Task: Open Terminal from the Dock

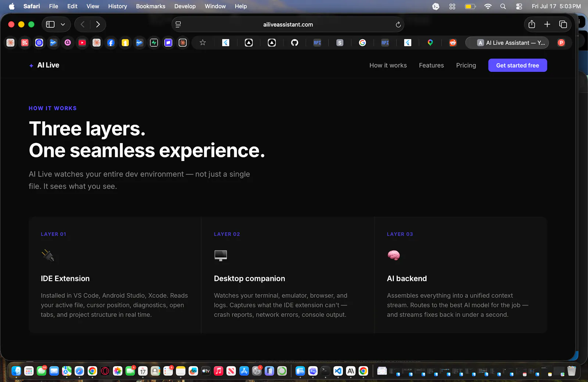Action: click(x=325, y=371)
